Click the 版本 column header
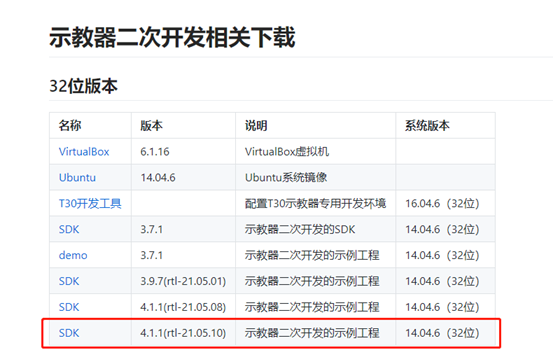 pyautogui.click(x=151, y=126)
